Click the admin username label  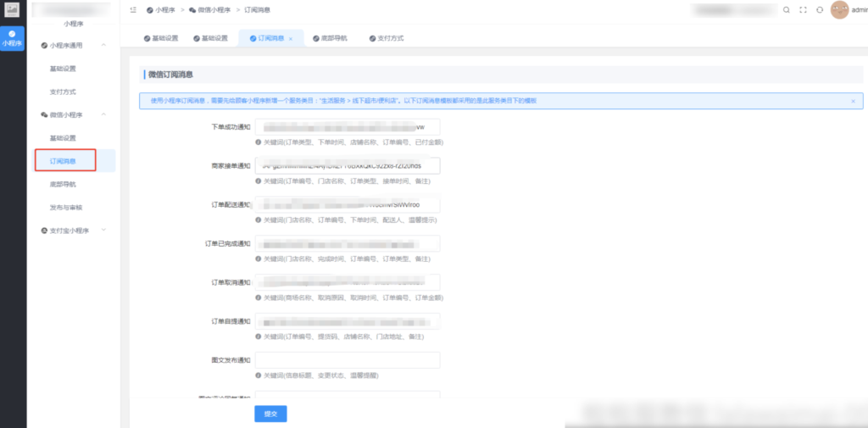[x=860, y=10]
